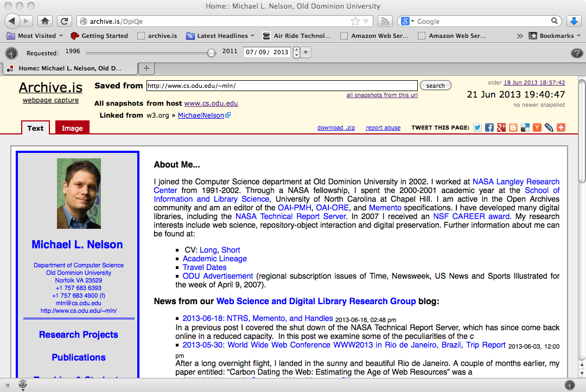Open the search engine selector dropdown
Viewport: 586px width, 392px height.
click(407, 21)
